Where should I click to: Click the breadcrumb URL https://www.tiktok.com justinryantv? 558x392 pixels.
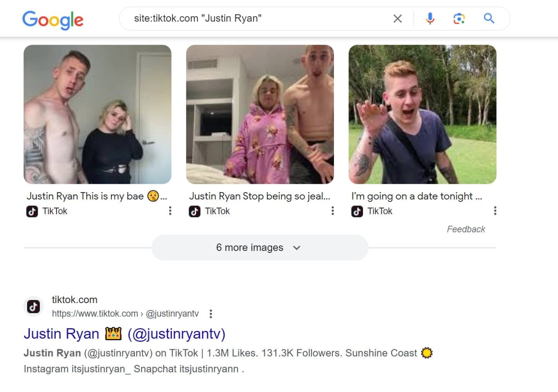pyautogui.click(x=125, y=313)
